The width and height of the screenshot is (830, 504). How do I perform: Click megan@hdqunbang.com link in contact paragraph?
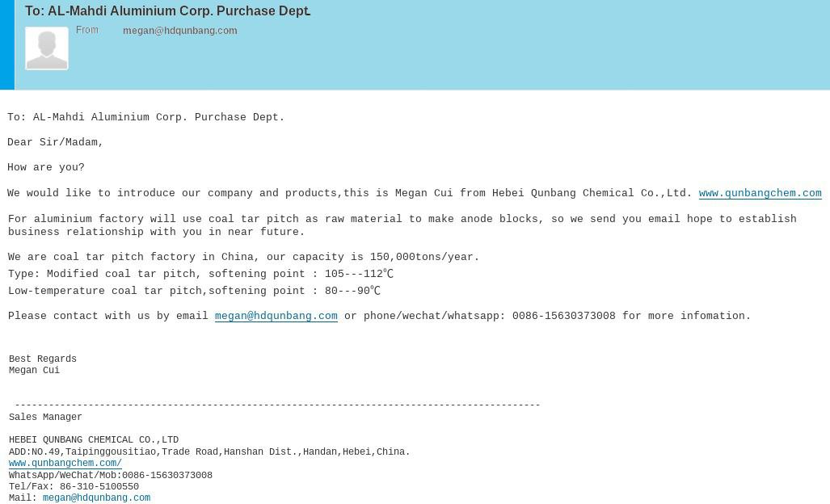[x=276, y=316]
